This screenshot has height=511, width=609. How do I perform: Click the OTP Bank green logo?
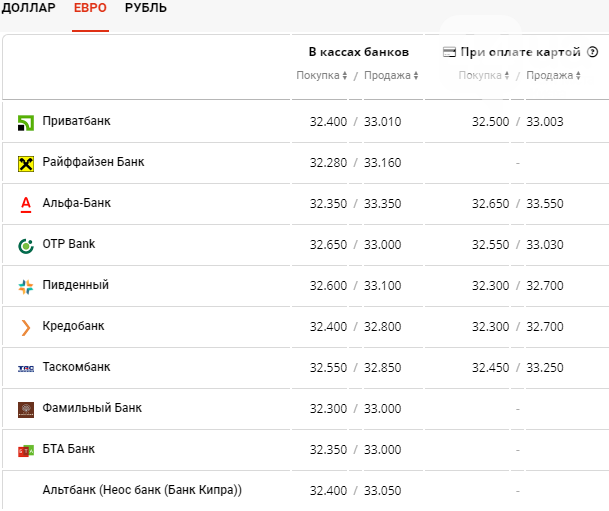click(x=26, y=246)
